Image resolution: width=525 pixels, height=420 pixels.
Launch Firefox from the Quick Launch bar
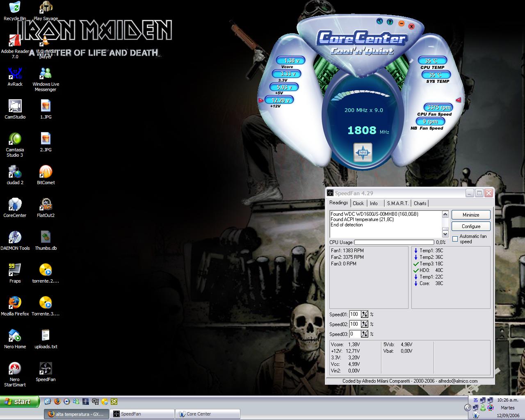tap(57, 402)
